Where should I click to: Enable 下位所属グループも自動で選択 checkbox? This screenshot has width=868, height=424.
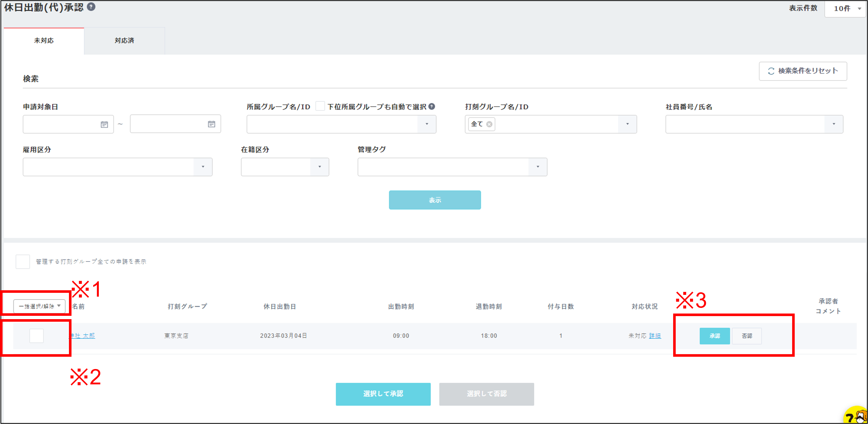tap(320, 106)
